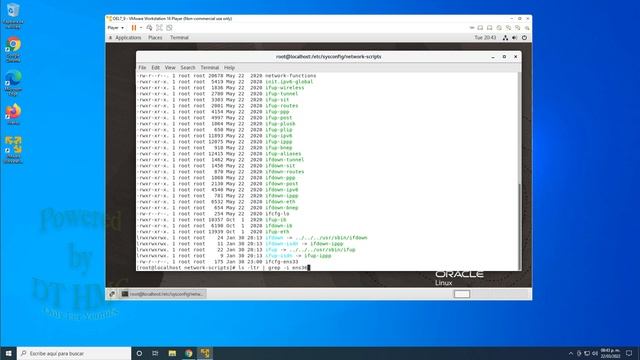Open the Terminal app menu in top panel

pos(179,38)
